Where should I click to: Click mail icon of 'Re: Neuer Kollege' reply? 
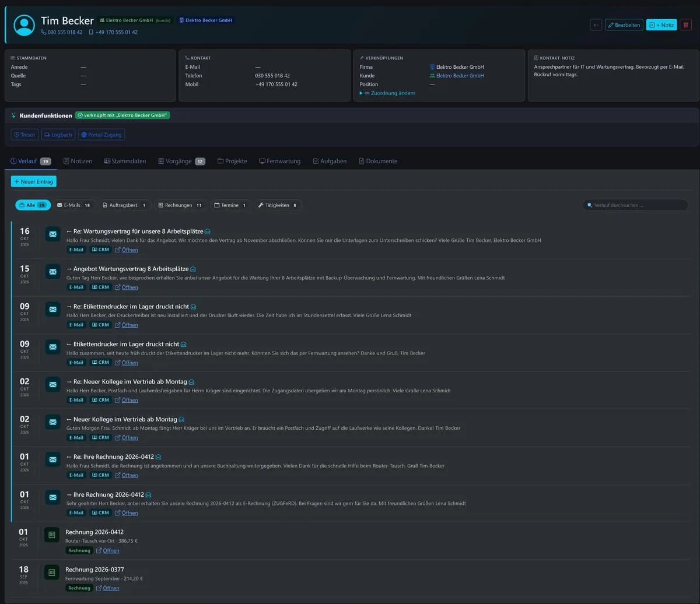pyautogui.click(x=53, y=385)
